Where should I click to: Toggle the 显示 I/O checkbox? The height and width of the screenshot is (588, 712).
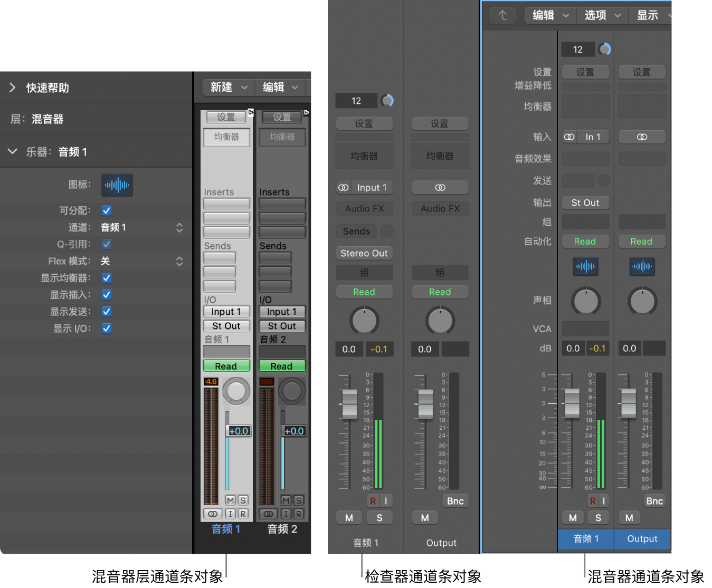tap(107, 329)
